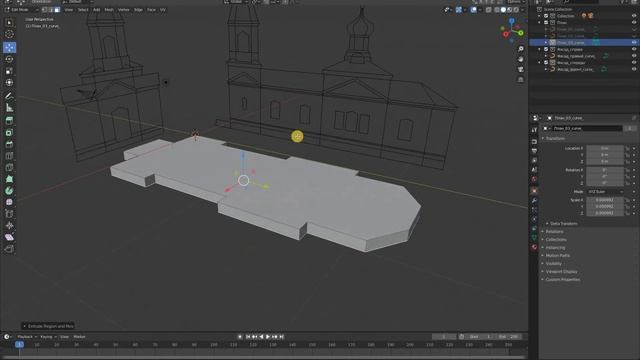Enable face select mode

click(57, 10)
